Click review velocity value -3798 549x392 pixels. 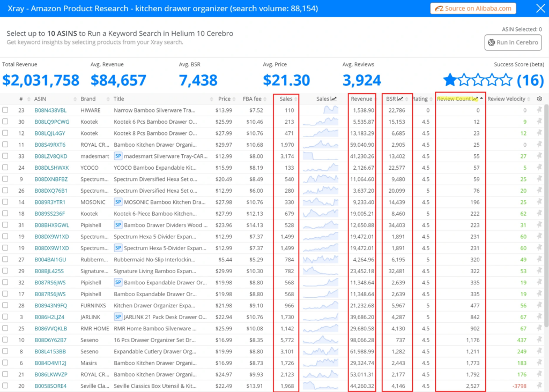[x=519, y=386]
